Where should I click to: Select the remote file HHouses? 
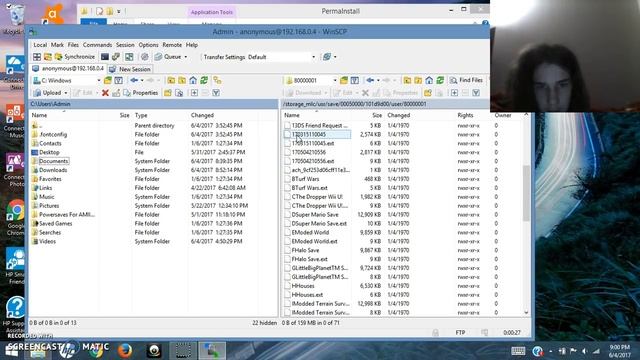tap(303, 286)
